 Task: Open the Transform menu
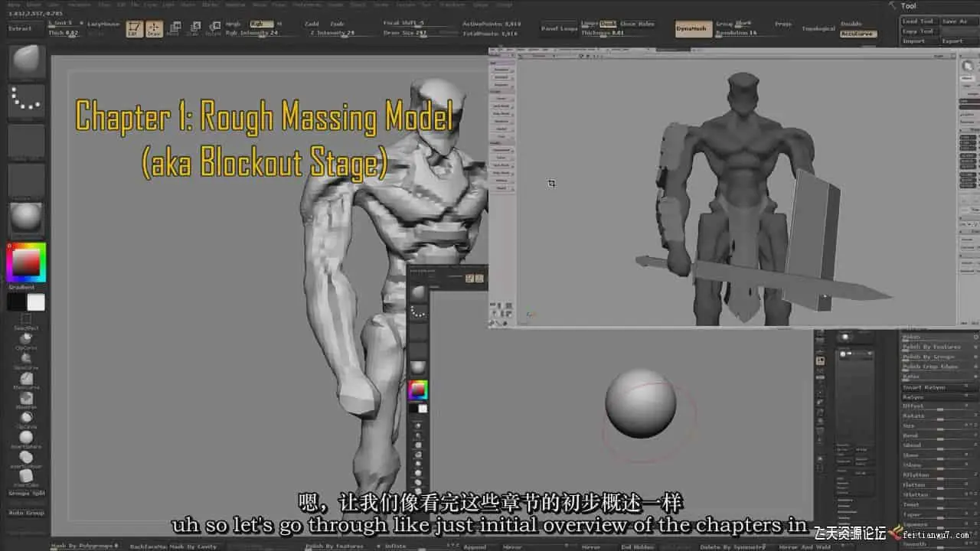[x=452, y=5]
